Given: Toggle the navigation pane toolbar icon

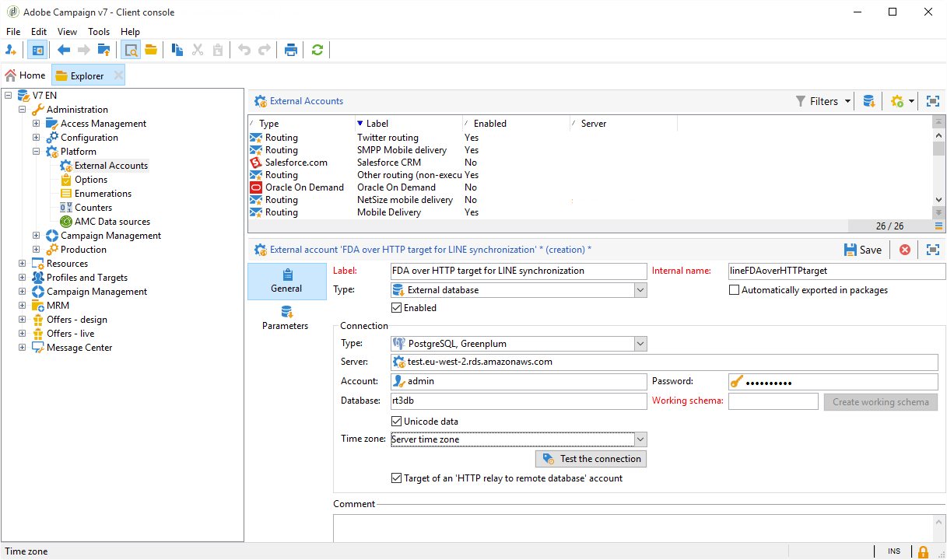Looking at the screenshot, I should [37, 50].
